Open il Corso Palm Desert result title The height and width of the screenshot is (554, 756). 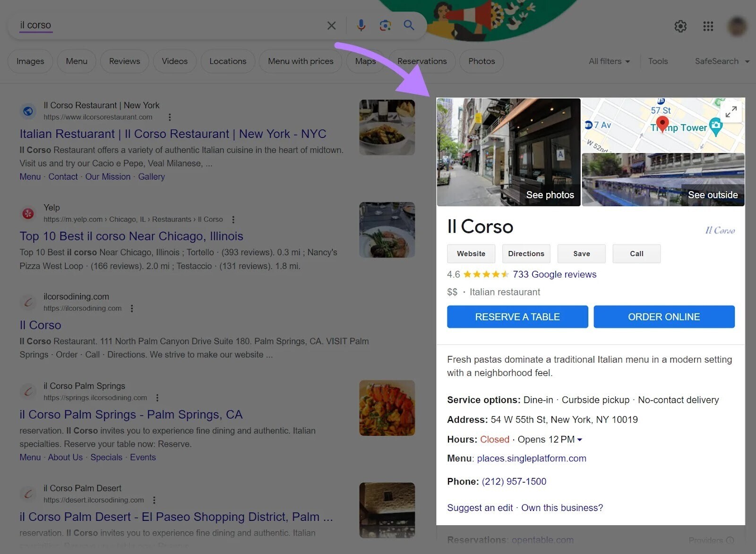(176, 517)
